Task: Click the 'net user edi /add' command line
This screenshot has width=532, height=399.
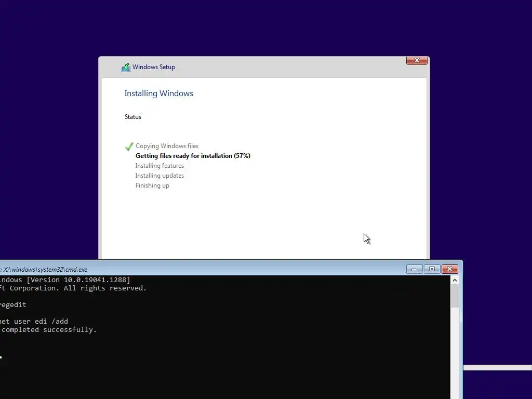Action: click(34, 321)
